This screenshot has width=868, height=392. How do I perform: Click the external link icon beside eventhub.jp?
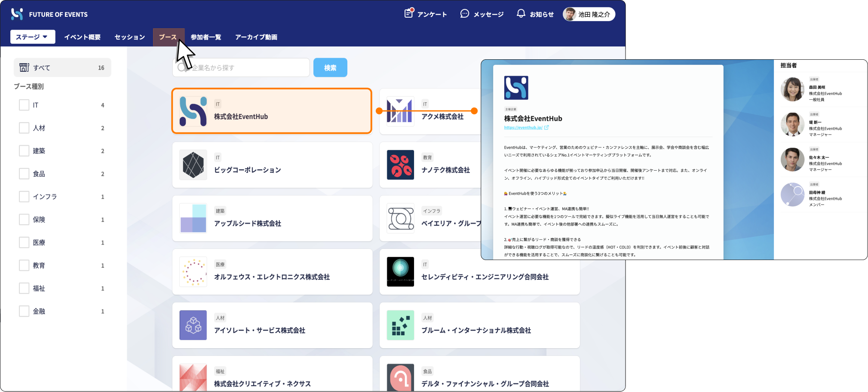point(546,128)
